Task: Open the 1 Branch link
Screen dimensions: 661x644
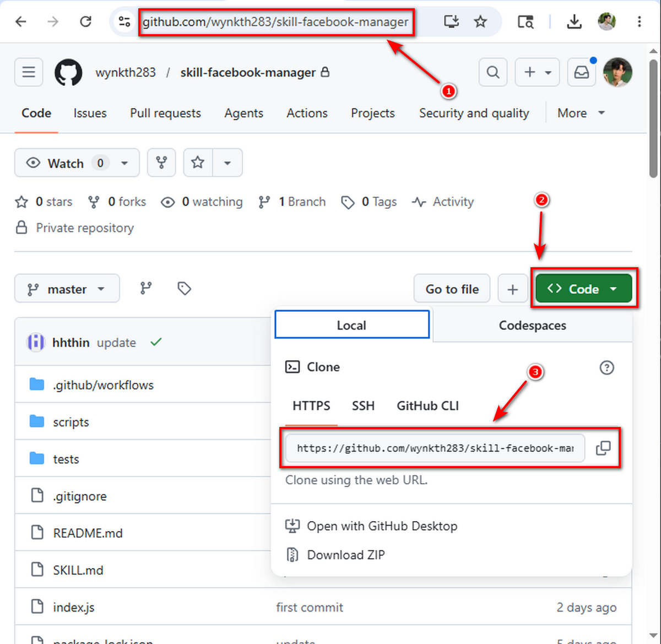Action: coord(292,202)
